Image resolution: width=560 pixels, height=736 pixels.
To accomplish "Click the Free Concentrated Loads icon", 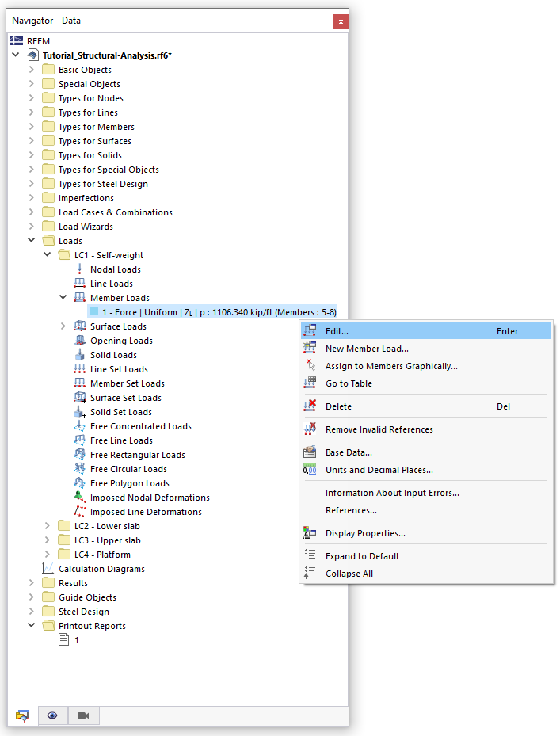I will 80,425.
